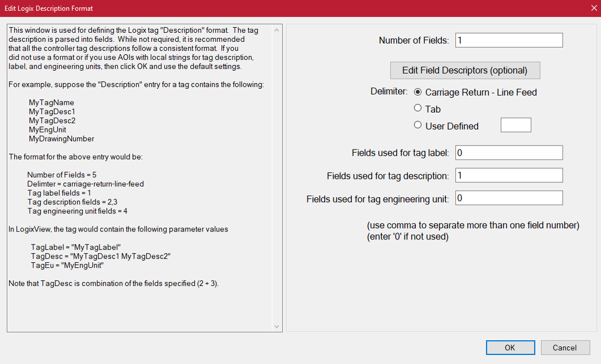Click the "Note that TagDesc is combination" sentence
Image resolution: width=601 pixels, height=364 pixels.
(x=113, y=284)
